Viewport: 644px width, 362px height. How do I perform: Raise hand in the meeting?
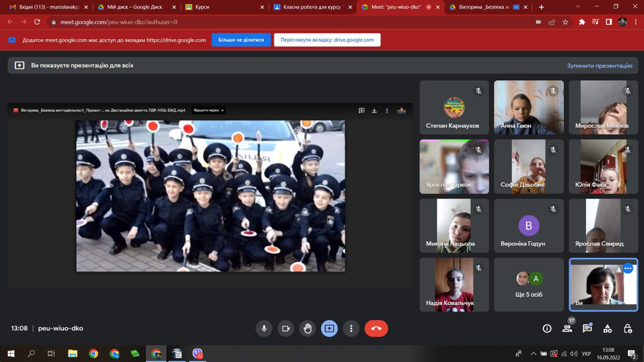click(x=307, y=328)
